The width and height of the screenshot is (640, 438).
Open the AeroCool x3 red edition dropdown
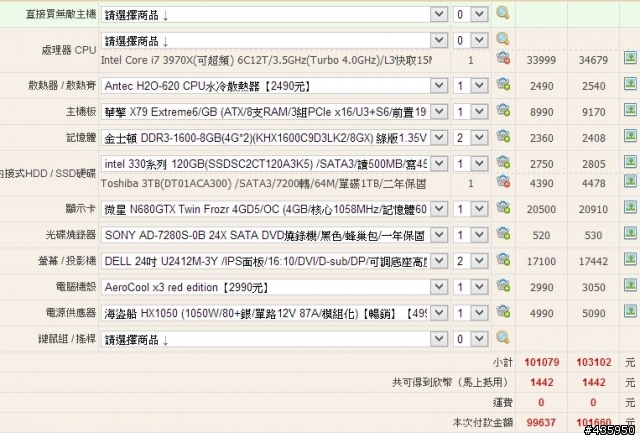(274, 287)
